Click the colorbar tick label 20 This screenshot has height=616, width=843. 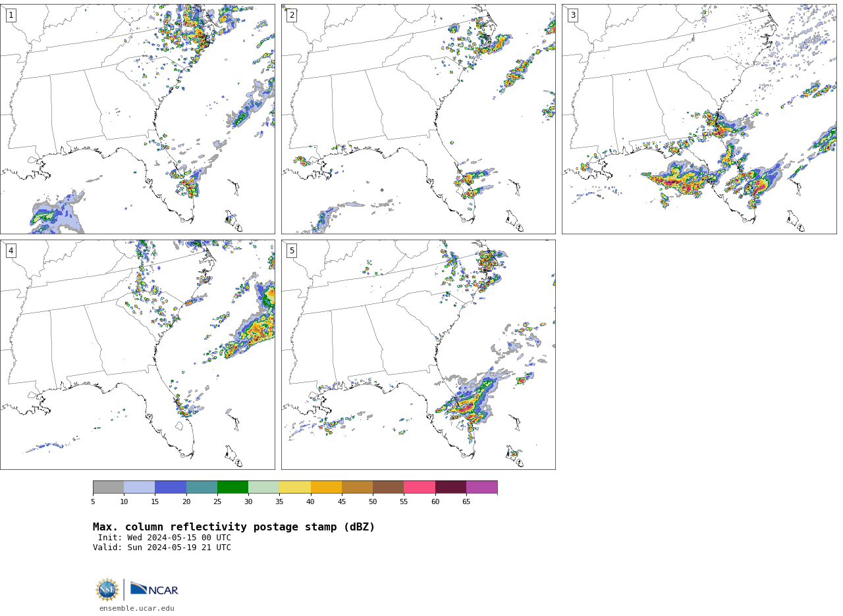click(x=186, y=502)
